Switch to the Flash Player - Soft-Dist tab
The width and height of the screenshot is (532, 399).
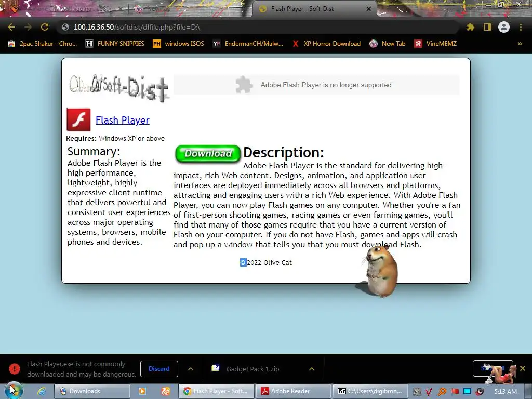[314, 9]
